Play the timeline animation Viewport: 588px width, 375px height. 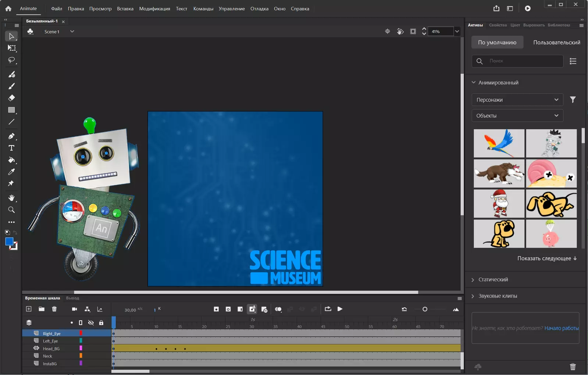(x=340, y=309)
